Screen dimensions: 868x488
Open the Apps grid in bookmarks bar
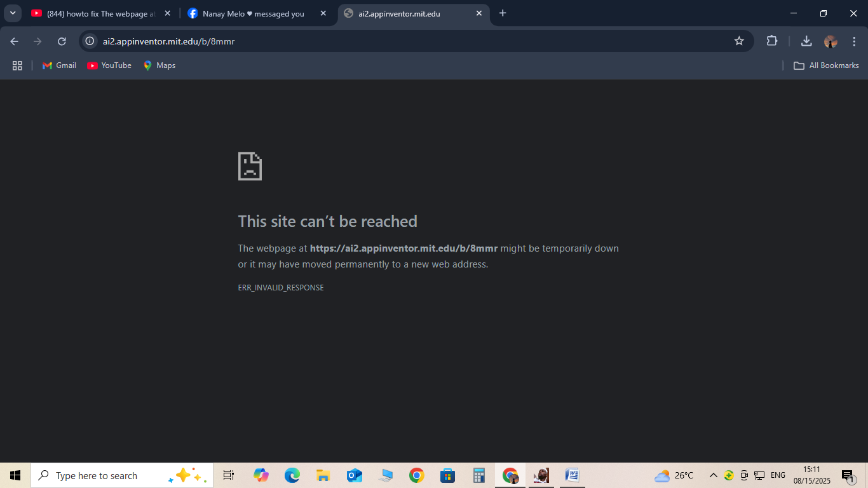point(17,65)
